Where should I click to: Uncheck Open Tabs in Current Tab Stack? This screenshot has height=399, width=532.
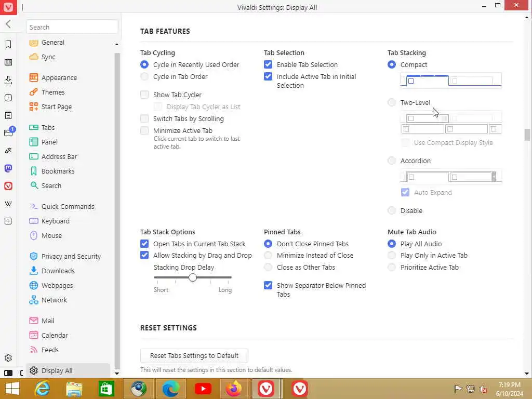click(144, 244)
